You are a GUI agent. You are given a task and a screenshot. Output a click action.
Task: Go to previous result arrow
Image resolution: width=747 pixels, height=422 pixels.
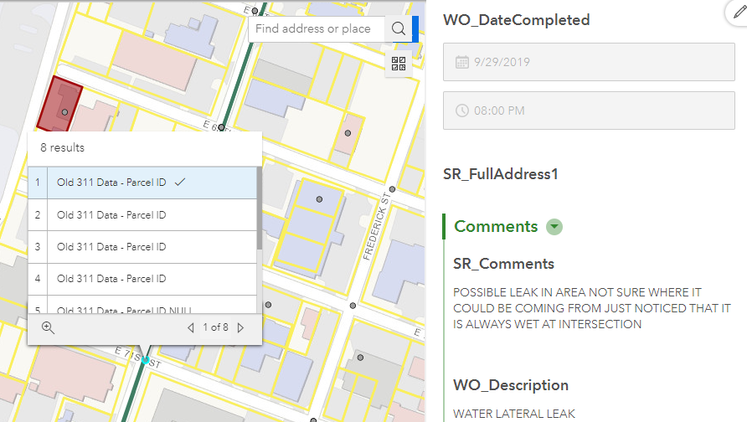click(191, 327)
